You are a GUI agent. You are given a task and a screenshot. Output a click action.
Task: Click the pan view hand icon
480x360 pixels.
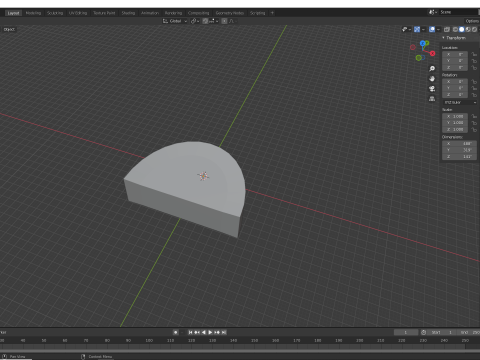click(x=432, y=79)
